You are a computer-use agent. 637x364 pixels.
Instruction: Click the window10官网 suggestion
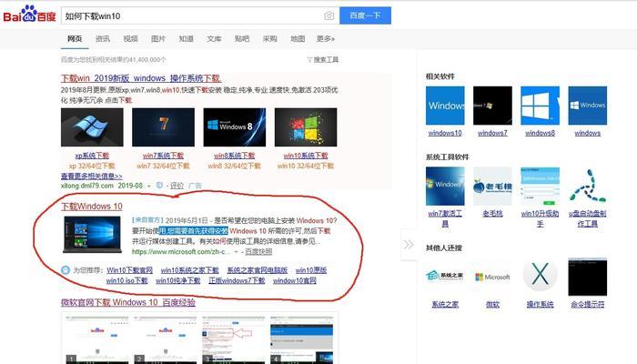(x=295, y=280)
